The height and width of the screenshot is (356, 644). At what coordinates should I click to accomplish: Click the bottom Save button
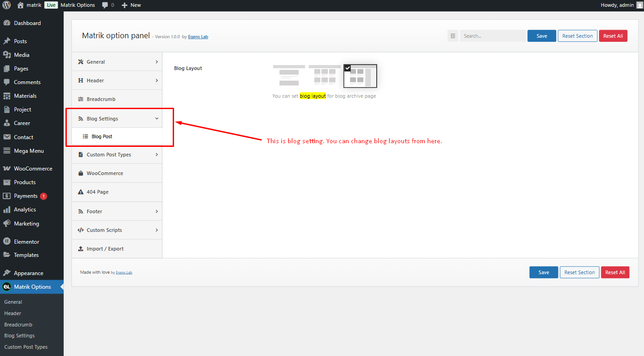[x=544, y=272]
